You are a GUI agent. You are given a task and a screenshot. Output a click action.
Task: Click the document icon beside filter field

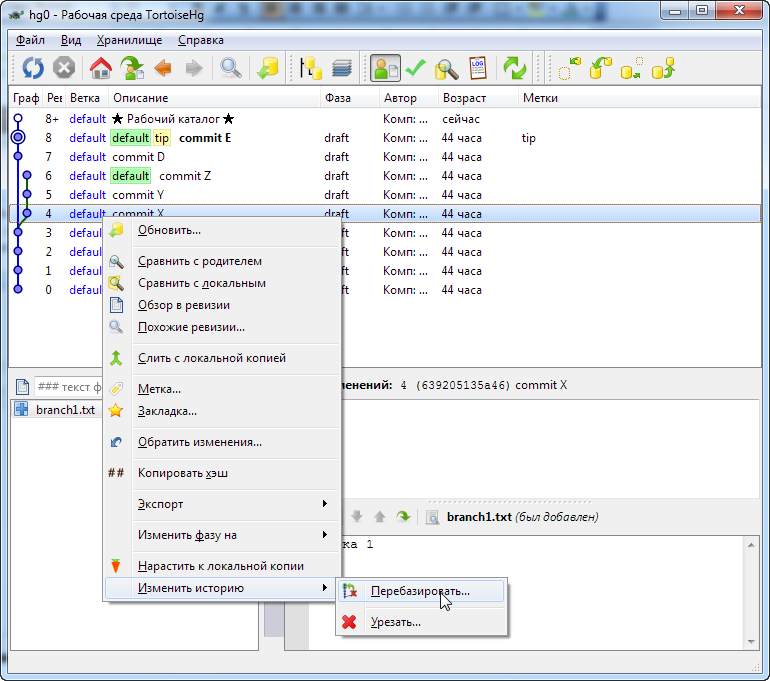click(x=22, y=387)
